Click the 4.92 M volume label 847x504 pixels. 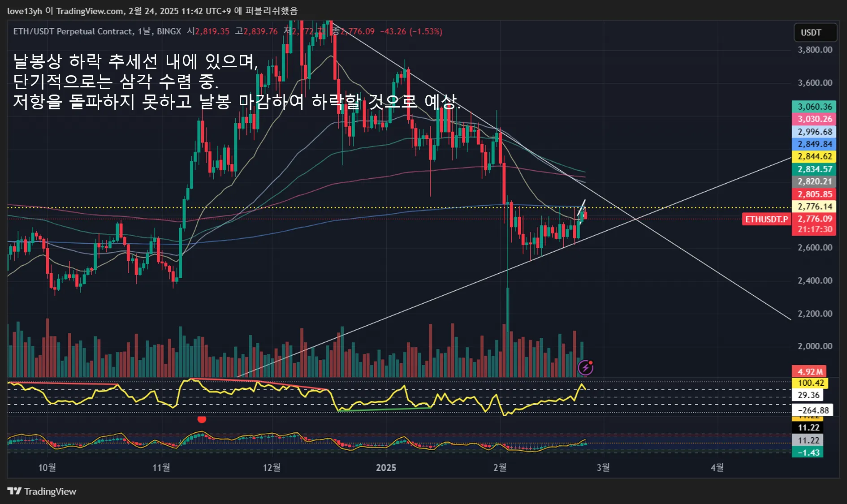coord(809,371)
